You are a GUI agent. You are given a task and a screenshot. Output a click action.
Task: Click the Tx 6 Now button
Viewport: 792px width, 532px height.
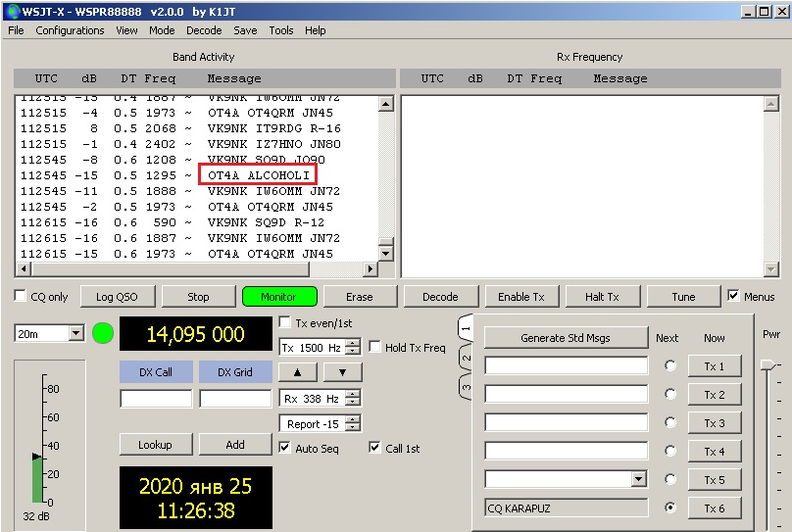click(x=715, y=508)
